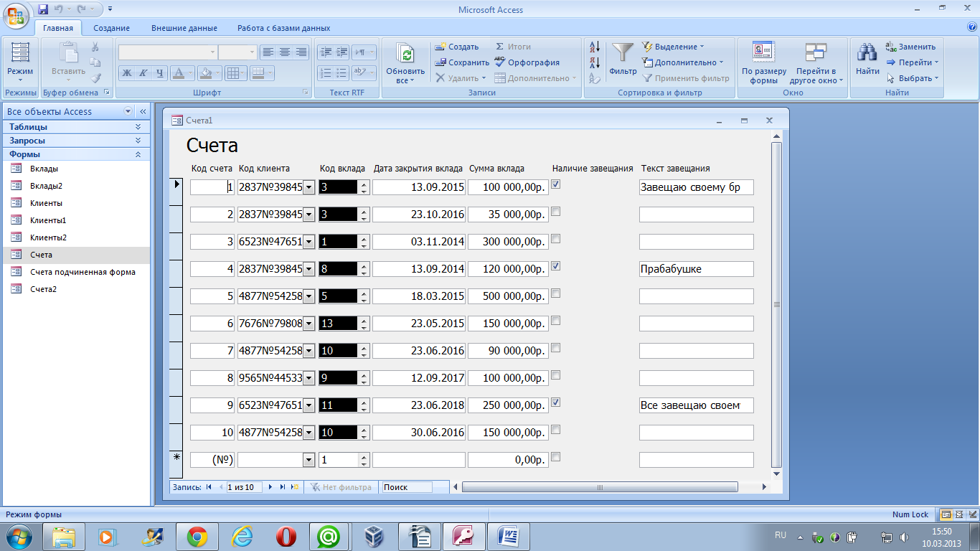Image resolution: width=980 pixels, height=551 pixels.
Task: Click По размеру формы icon
Action: tap(764, 63)
